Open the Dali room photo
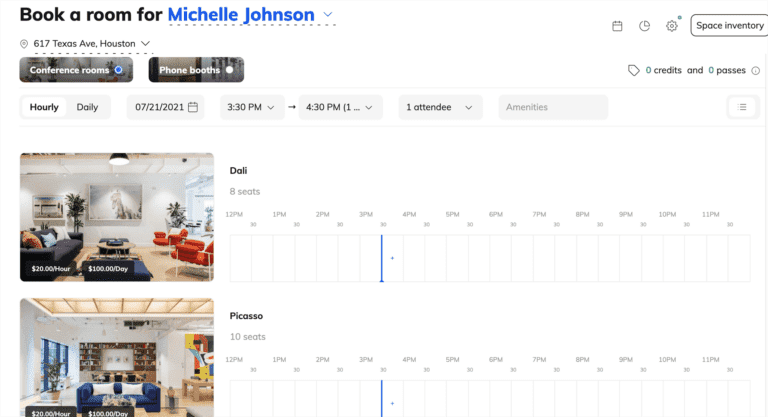This screenshot has width=768, height=417. [x=117, y=217]
